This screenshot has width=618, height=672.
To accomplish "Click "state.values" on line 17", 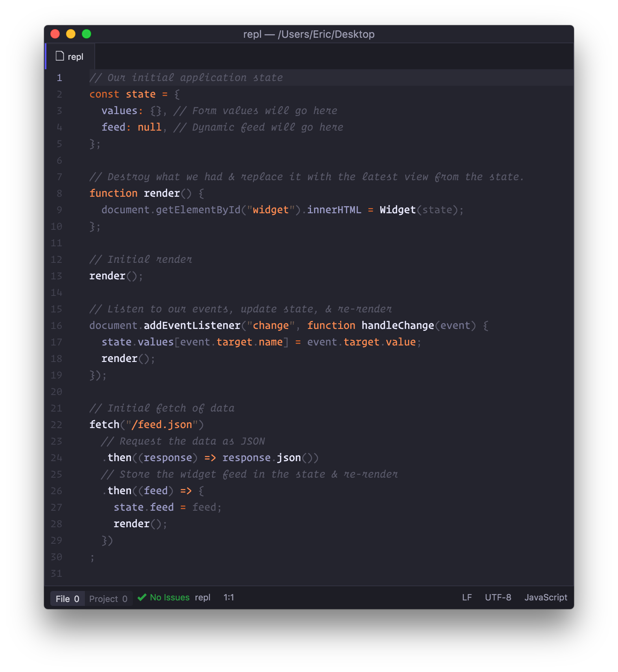I will coord(138,342).
